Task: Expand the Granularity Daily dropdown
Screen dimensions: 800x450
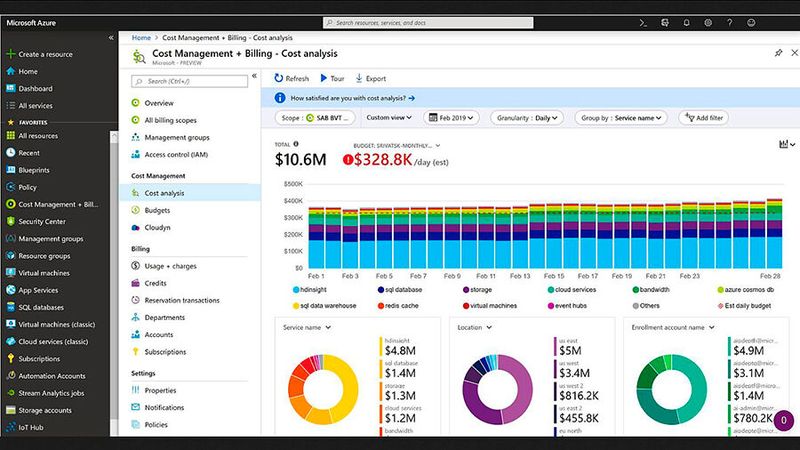Action: (527, 117)
